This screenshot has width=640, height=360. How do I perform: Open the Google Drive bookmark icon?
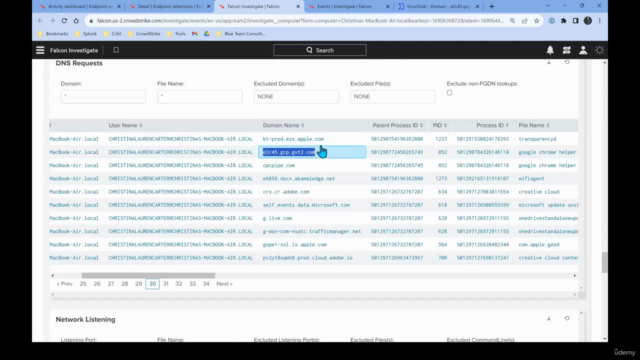tap(207, 34)
